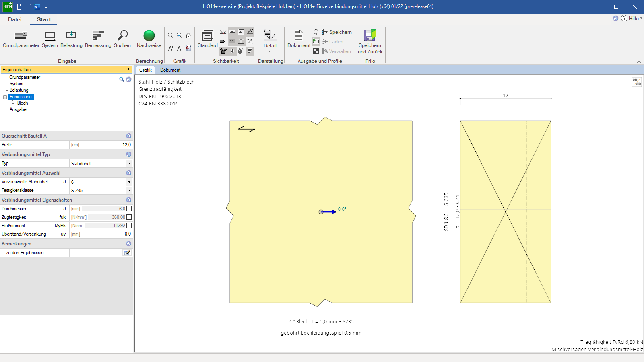
Task: Click the red A font document icon
Action: [188, 48]
